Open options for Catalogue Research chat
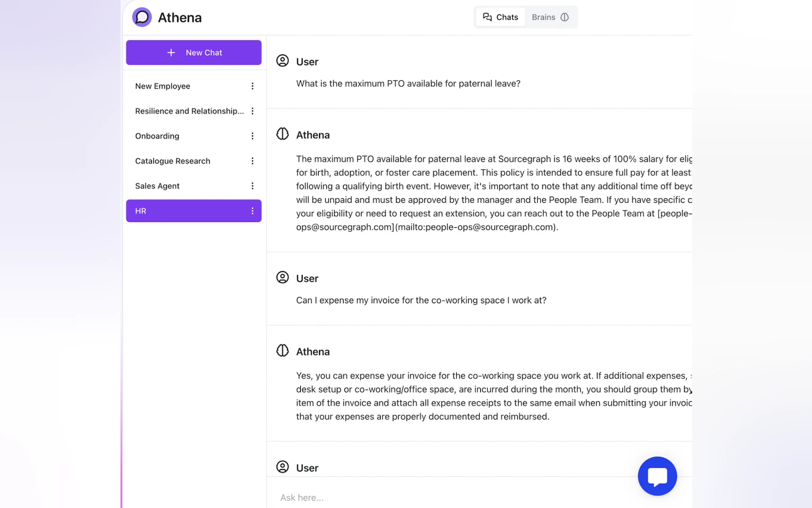812x508 pixels. tap(253, 161)
